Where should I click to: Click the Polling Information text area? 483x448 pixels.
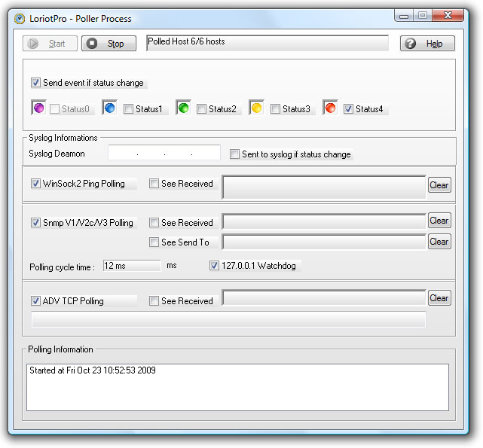coord(237,387)
